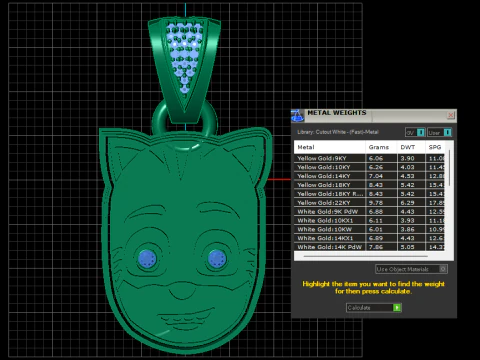Screen dimensions: 480x360
Task: Toggle the OV library switch
Action: [x=415, y=132]
